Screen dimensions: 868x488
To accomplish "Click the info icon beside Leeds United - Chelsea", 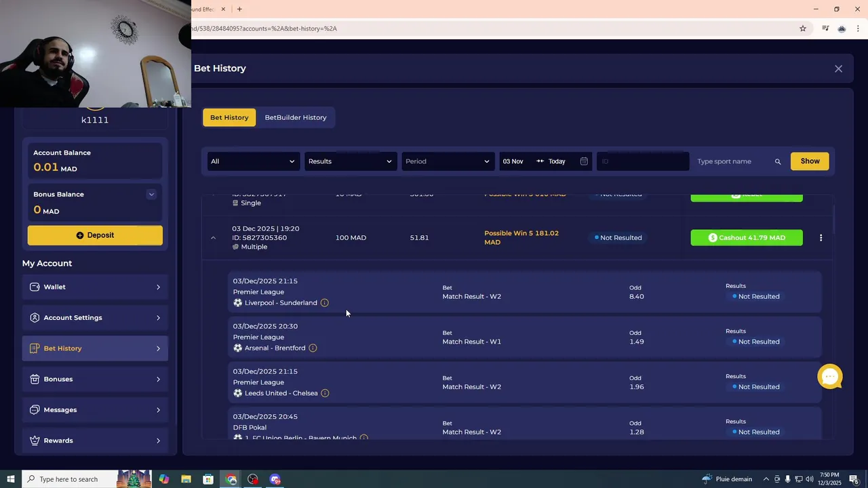I will (x=325, y=393).
